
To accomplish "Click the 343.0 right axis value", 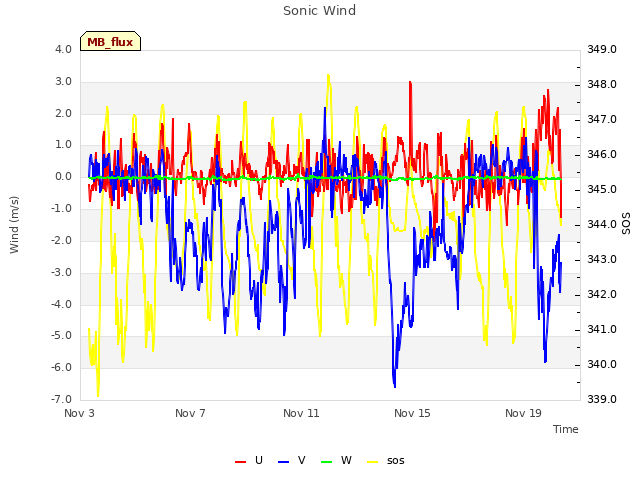I will (602, 260).
